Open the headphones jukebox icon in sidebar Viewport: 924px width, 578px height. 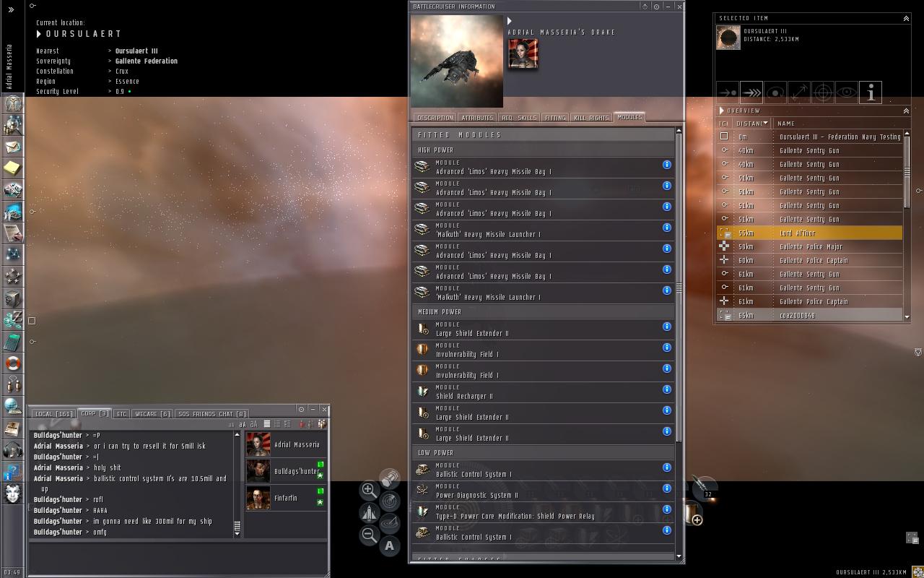pos(13,450)
